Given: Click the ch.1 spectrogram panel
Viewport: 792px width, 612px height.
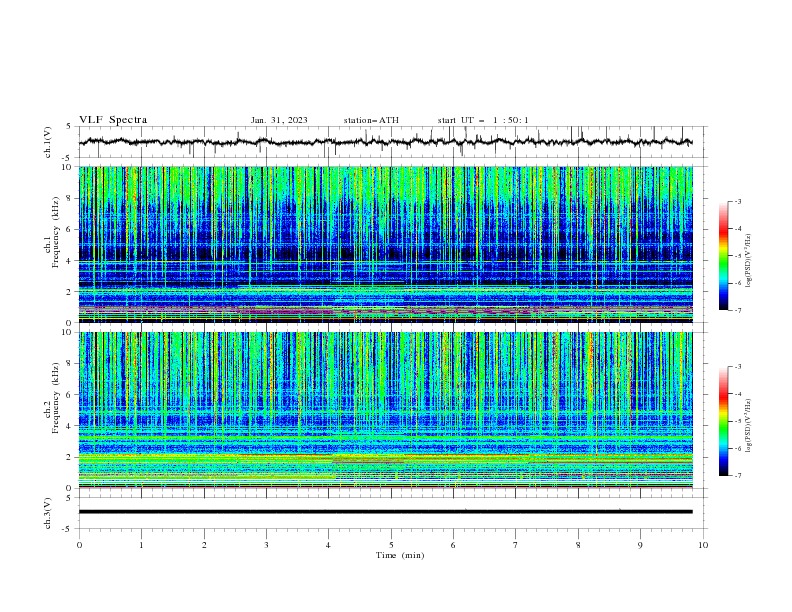Looking at the screenshot, I should (x=385, y=244).
